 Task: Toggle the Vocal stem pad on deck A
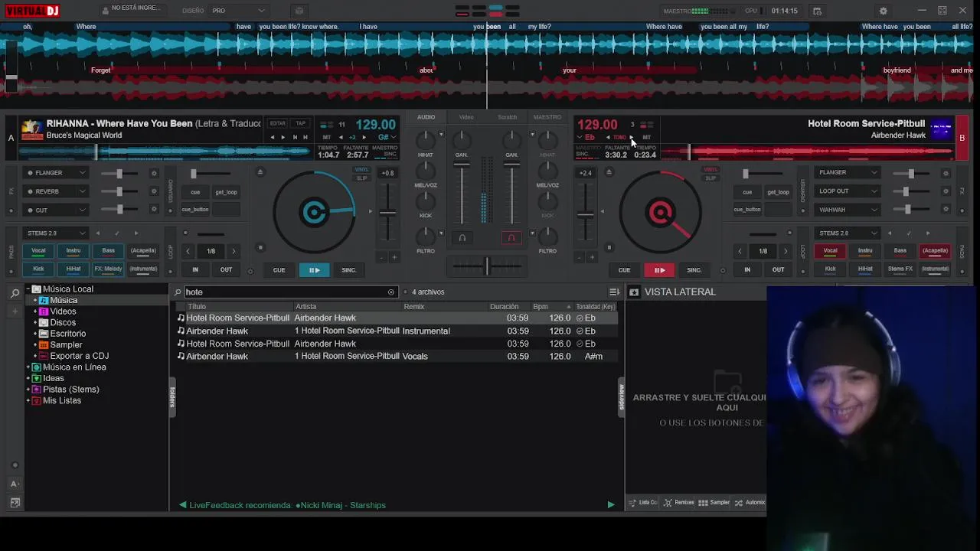[38, 250]
